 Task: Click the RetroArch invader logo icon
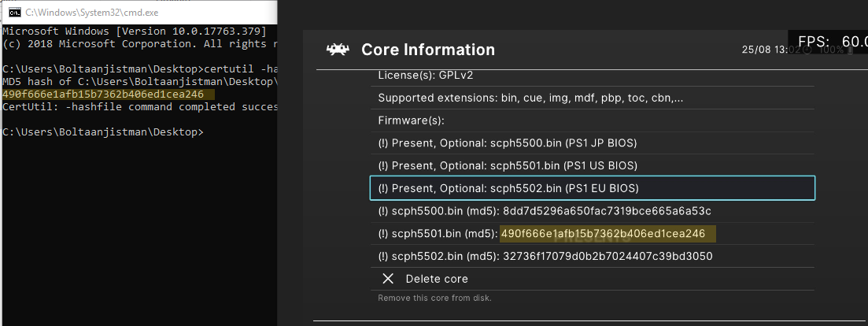pos(337,50)
